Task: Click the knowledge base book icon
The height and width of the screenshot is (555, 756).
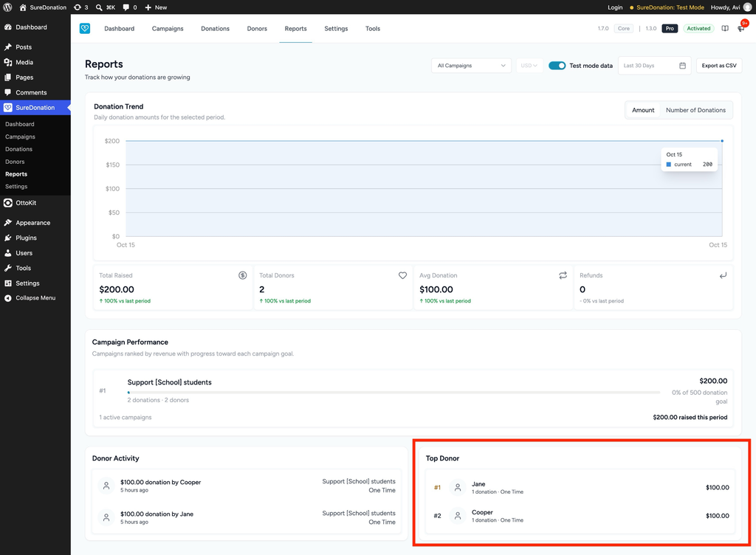Action: click(x=725, y=29)
